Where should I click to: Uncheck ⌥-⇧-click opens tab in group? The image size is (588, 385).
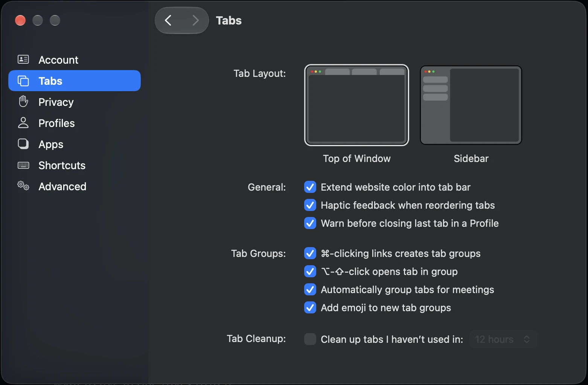click(310, 271)
